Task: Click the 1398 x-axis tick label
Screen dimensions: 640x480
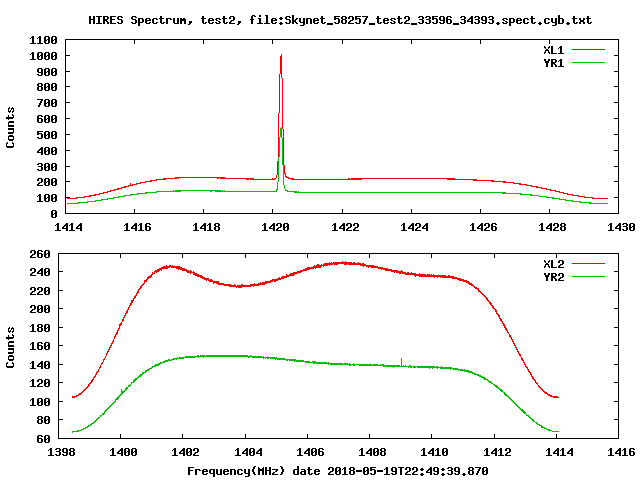Action: pyautogui.click(x=62, y=452)
